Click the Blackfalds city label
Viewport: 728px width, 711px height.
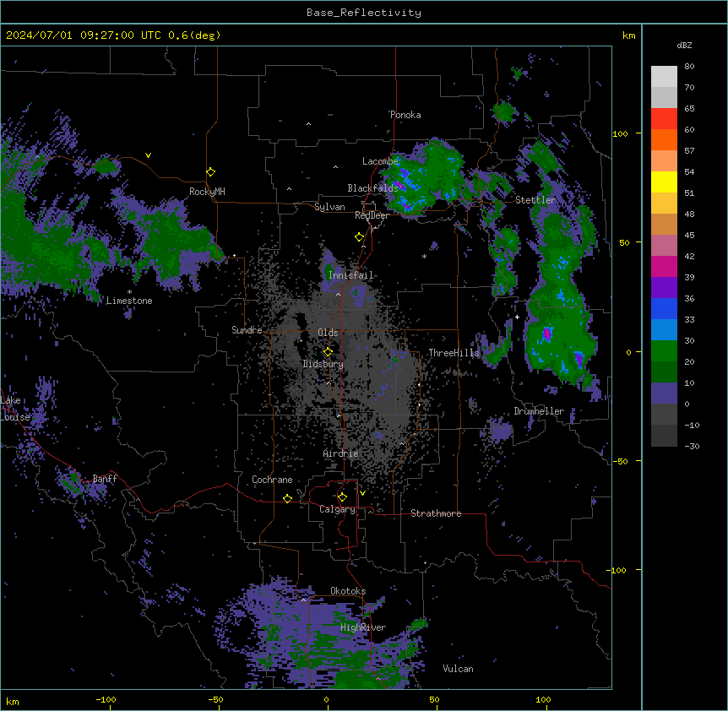[372, 188]
